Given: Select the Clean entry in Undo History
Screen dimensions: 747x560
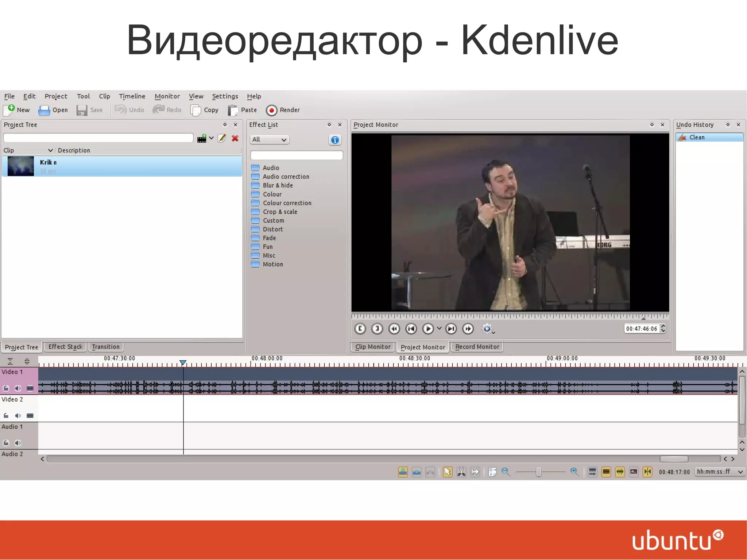Looking at the screenshot, I should pyautogui.click(x=709, y=137).
